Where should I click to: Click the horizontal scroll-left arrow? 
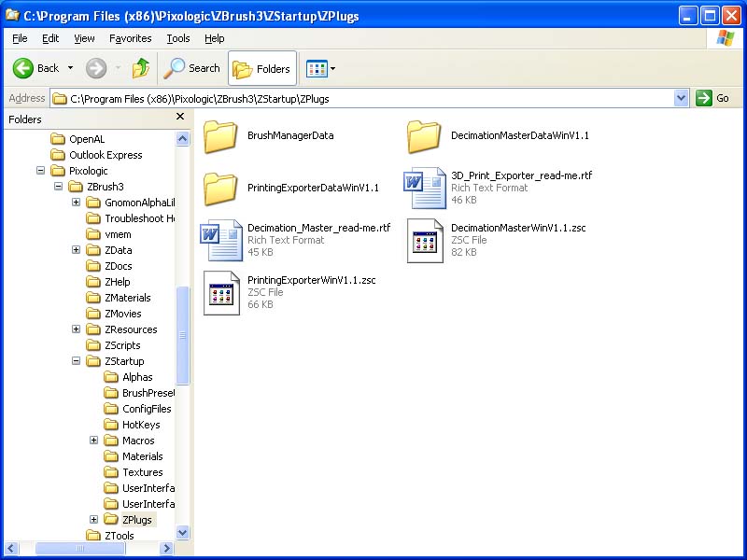click(11, 548)
